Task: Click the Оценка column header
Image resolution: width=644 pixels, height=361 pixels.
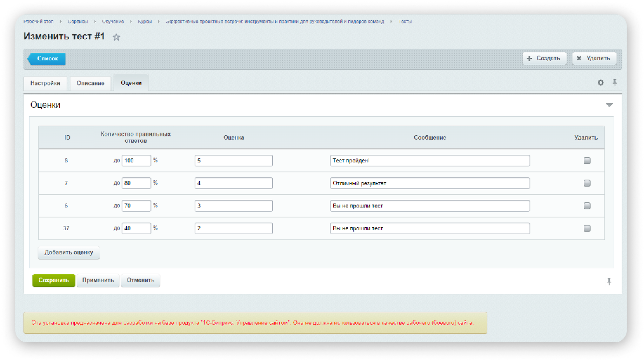Action: pos(234,138)
